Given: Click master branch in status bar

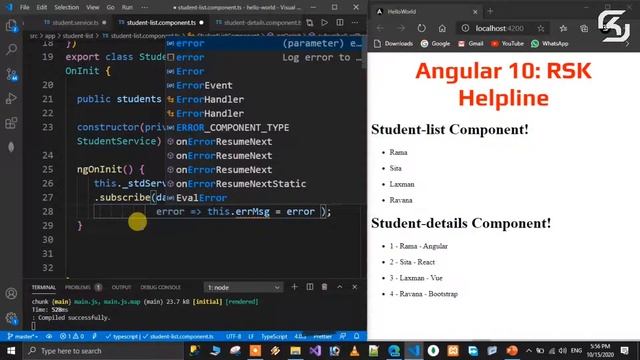Looking at the screenshot, I should coord(22,336).
